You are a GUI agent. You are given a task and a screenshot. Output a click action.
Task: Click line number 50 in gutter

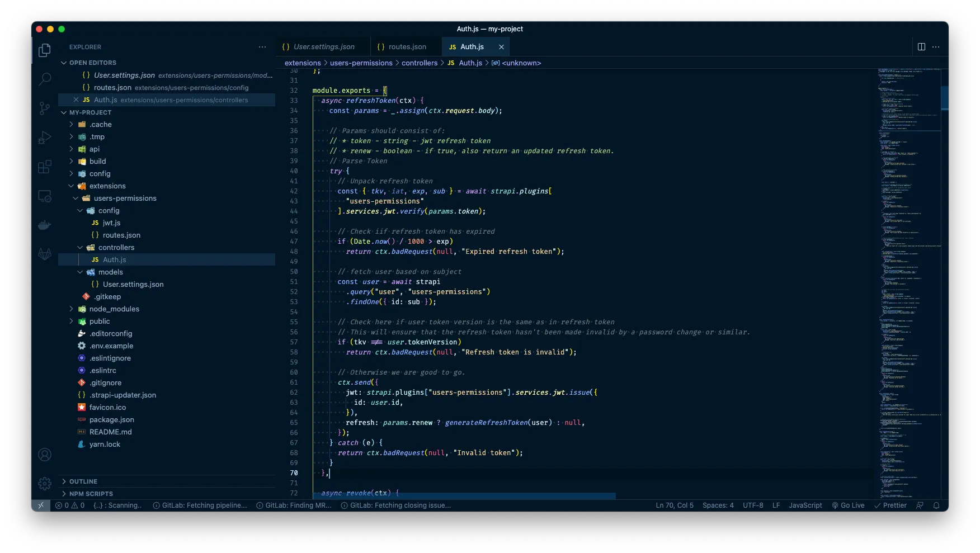click(x=294, y=272)
